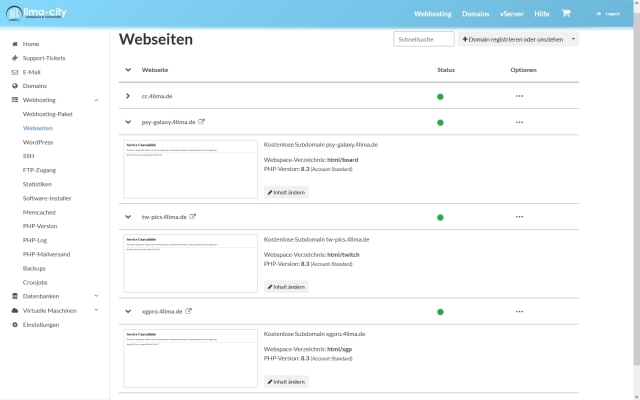Click the Virtuelle Maschinen cloud icon
This screenshot has height=400, width=640.
[15, 310]
